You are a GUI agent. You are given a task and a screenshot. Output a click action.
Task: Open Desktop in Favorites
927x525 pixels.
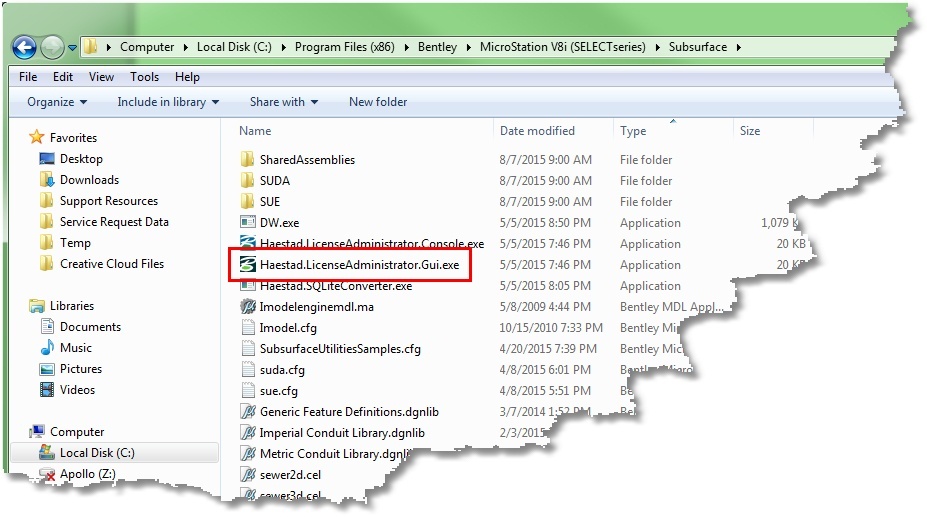pos(81,158)
